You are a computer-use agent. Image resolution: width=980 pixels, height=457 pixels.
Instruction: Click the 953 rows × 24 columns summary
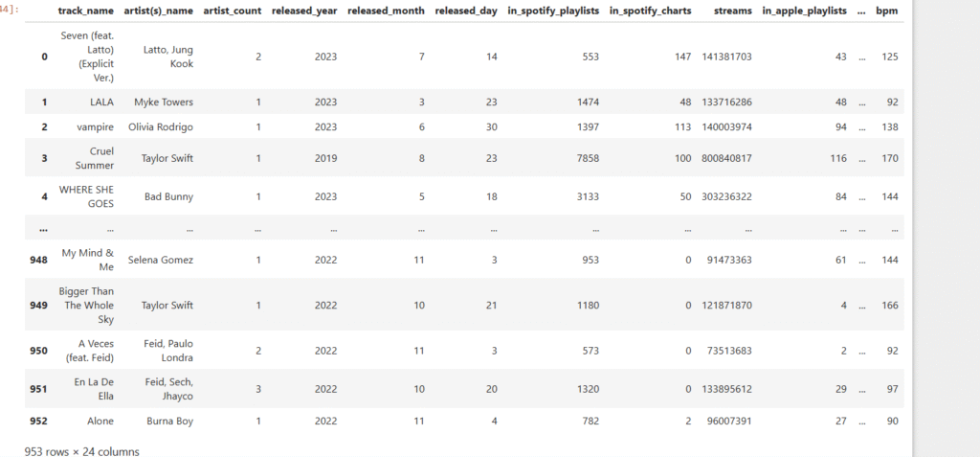point(82,450)
